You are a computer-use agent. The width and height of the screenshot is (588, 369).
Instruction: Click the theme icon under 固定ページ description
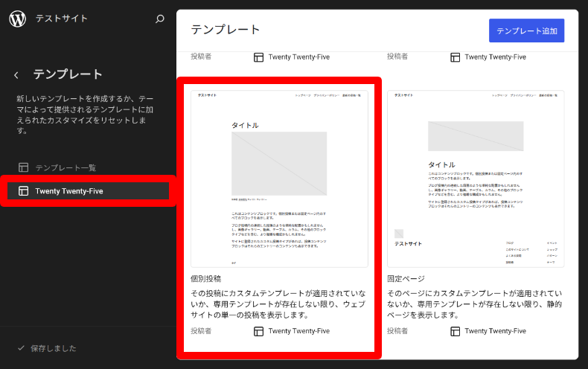pos(456,331)
